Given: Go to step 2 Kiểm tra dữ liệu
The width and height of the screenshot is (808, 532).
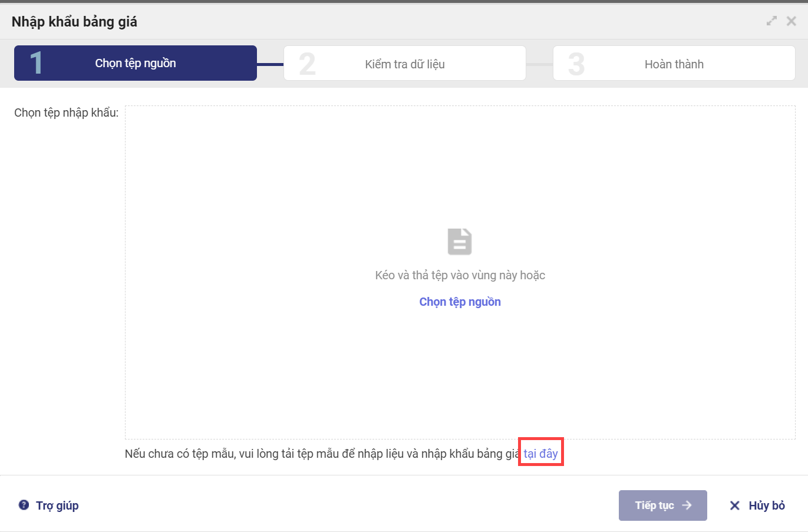Looking at the screenshot, I should 405,64.
